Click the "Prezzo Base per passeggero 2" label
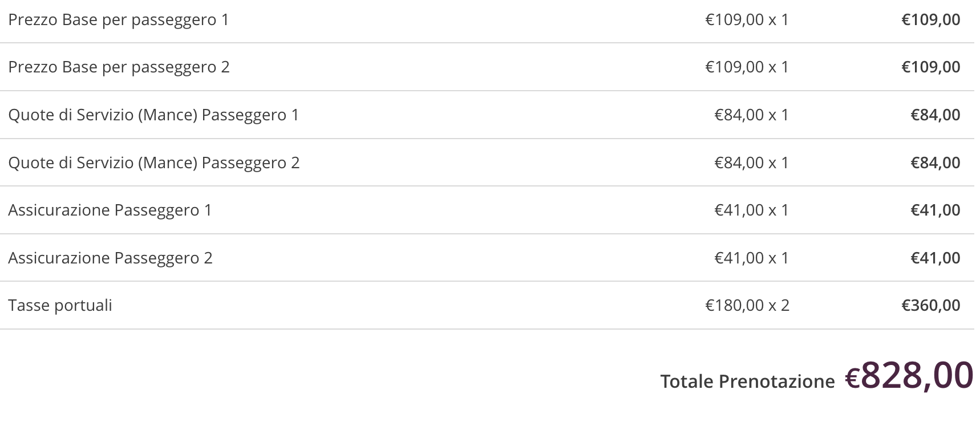Image resolution: width=980 pixels, height=422 pixels. pyautogui.click(x=119, y=67)
